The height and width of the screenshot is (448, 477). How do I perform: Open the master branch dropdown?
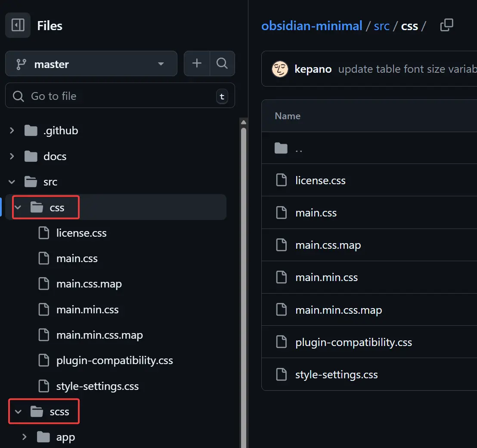click(x=91, y=64)
